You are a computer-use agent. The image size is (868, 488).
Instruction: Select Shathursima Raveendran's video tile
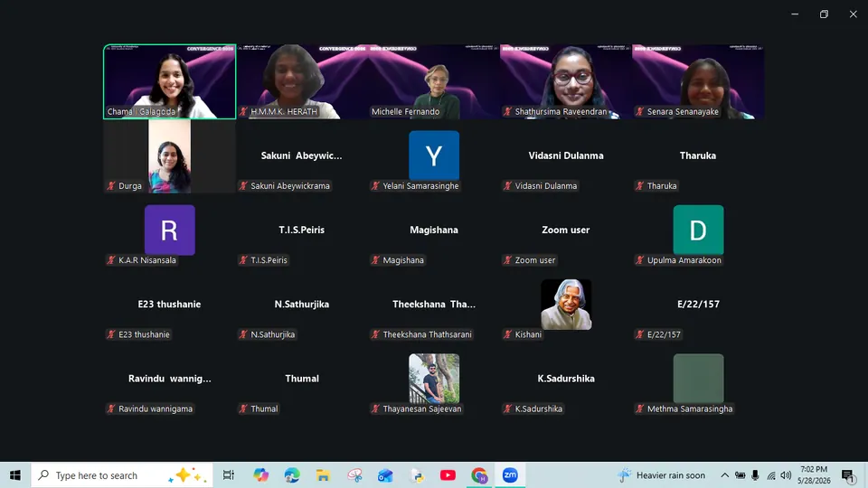click(x=566, y=82)
